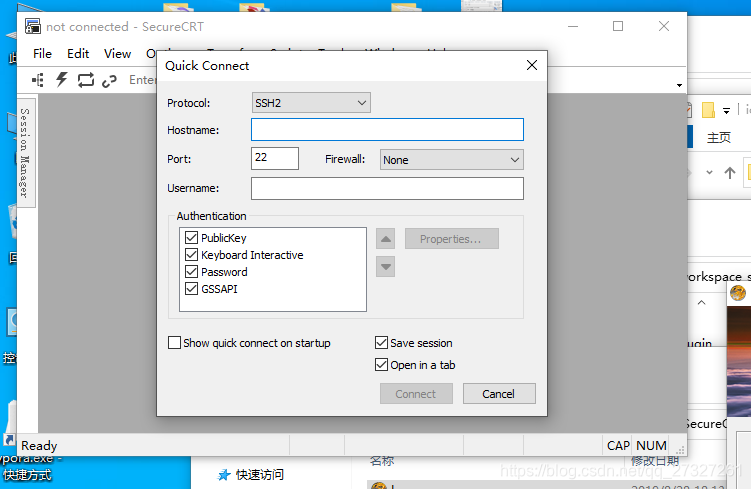Uncheck the PublicKey authentication checkbox
The image size is (751, 489).
[192, 238]
